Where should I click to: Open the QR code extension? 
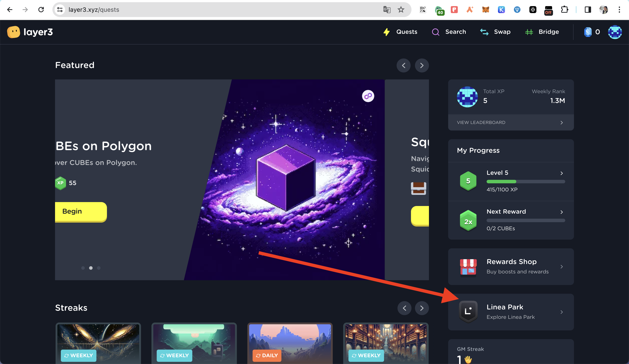pyautogui.click(x=423, y=10)
